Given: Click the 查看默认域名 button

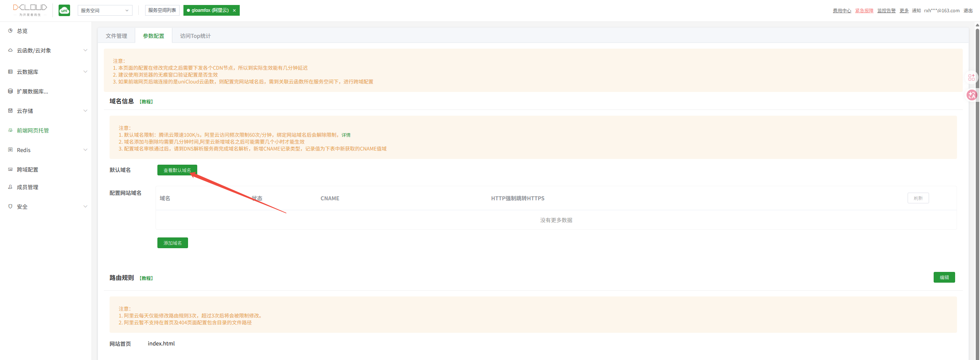Looking at the screenshot, I should pos(177,170).
